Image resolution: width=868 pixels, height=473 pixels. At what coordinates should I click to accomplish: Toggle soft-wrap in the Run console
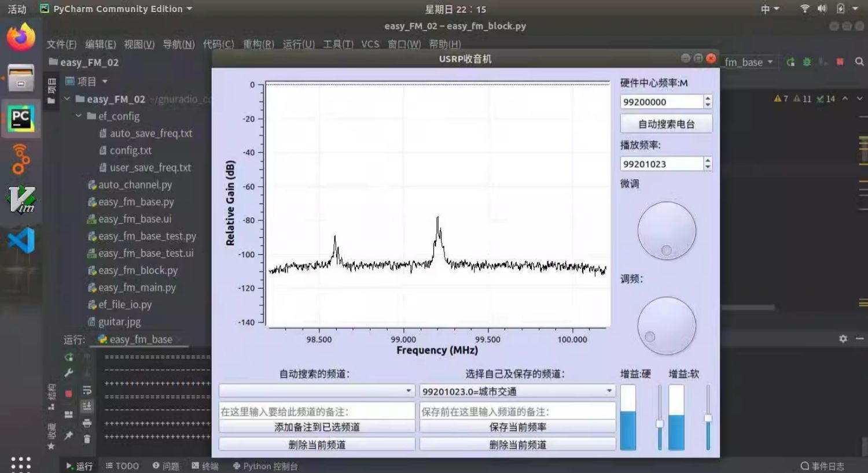pyautogui.click(x=87, y=390)
